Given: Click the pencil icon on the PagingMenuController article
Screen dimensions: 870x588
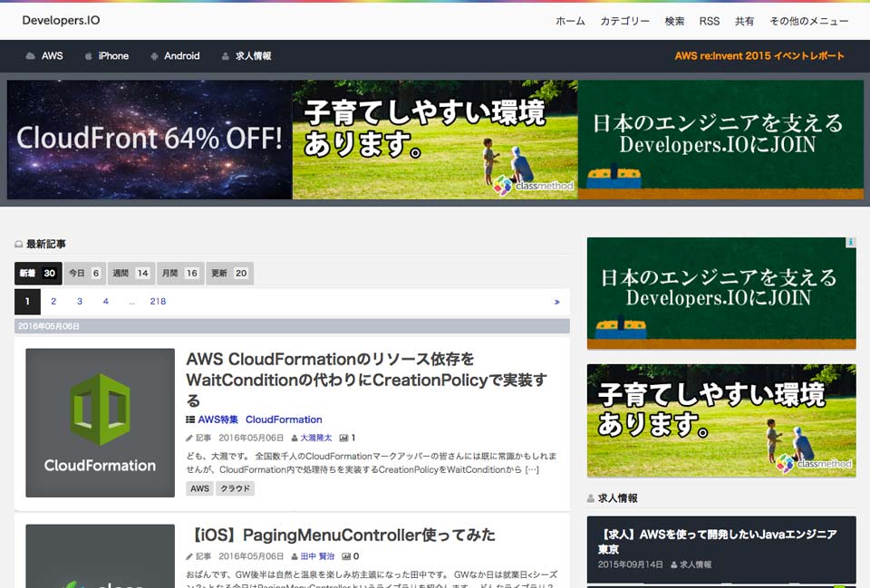Looking at the screenshot, I should coord(189,557).
